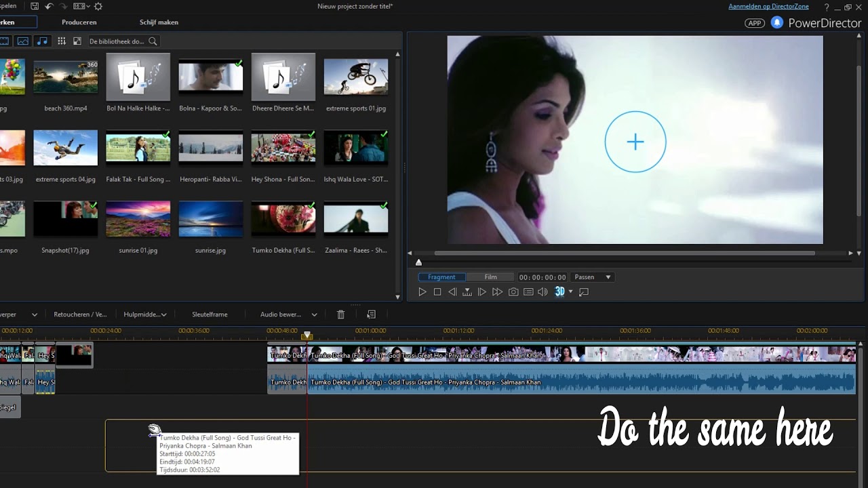Delete the selected clip with the trash icon
Screen dimensions: 868x488
(341, 314)
